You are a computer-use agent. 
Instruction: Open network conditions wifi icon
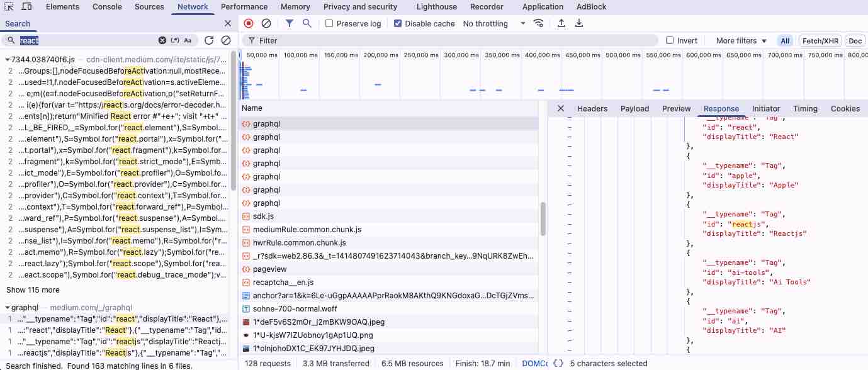539,23
